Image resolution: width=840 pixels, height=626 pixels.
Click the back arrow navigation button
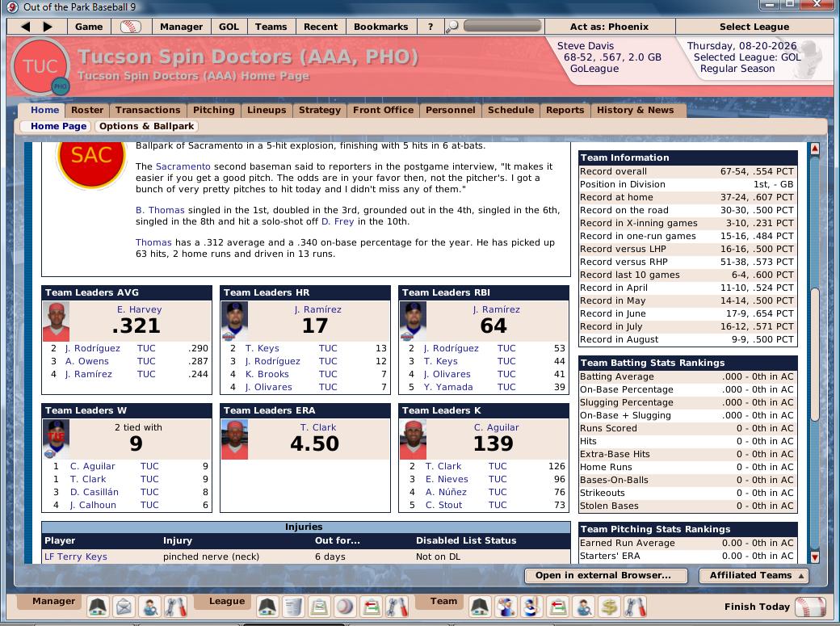[x=26, y=27]
